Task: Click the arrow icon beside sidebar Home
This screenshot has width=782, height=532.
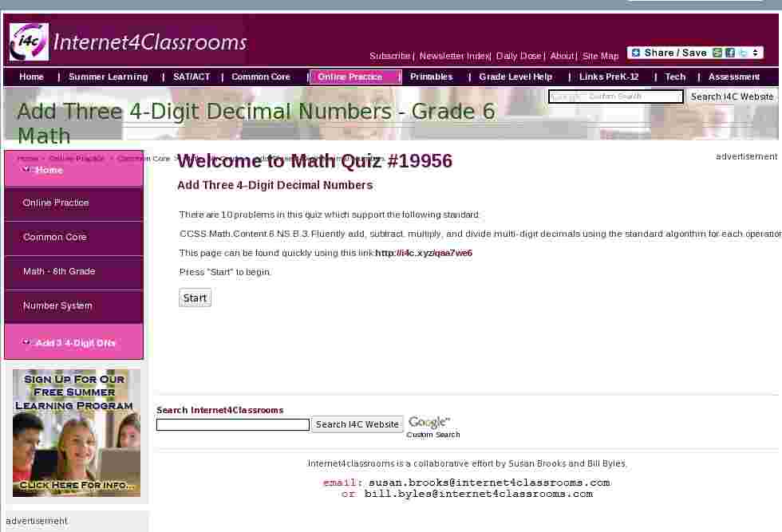Action: 26,170
